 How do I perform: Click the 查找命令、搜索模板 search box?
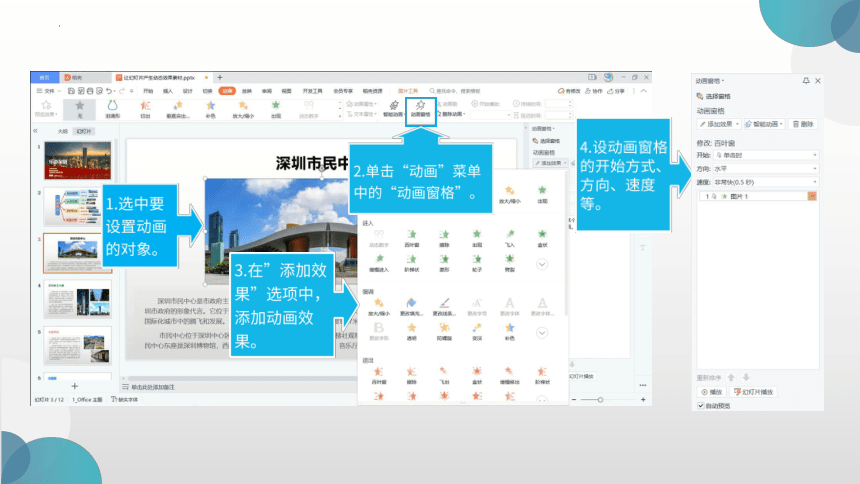tap(455, 91)
